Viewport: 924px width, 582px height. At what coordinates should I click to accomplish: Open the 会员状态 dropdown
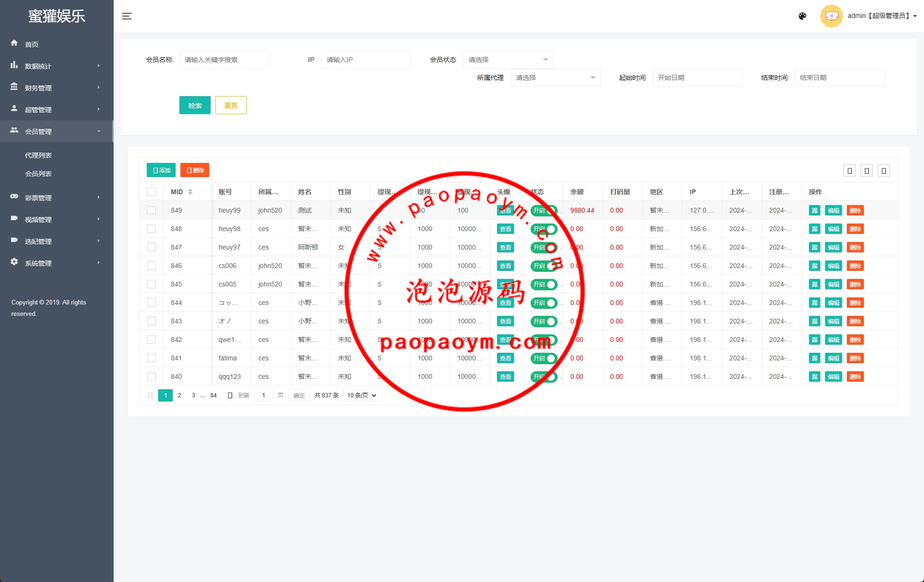point(508,60)
